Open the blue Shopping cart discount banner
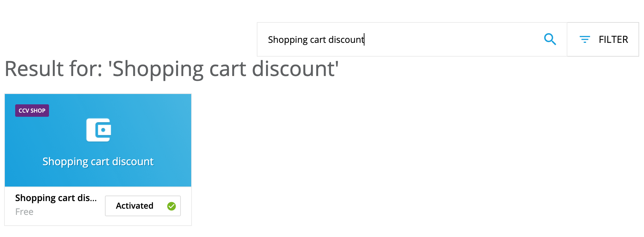 tap(98, 140)
